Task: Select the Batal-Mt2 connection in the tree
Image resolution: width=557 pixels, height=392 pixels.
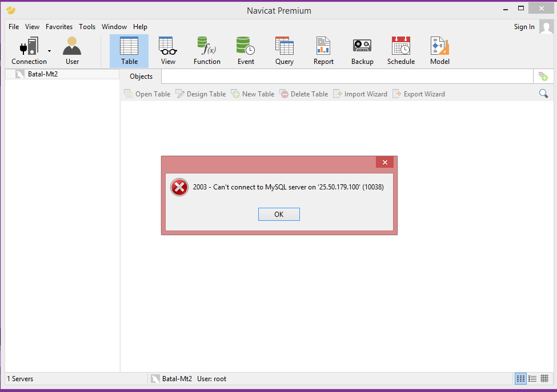Action: point(43,74)
